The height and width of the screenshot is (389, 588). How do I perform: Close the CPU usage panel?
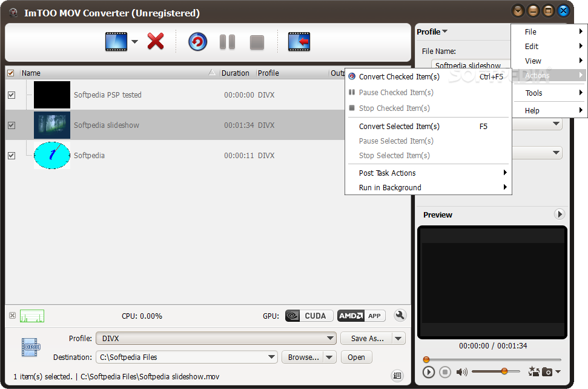click(x=12, y=316)
